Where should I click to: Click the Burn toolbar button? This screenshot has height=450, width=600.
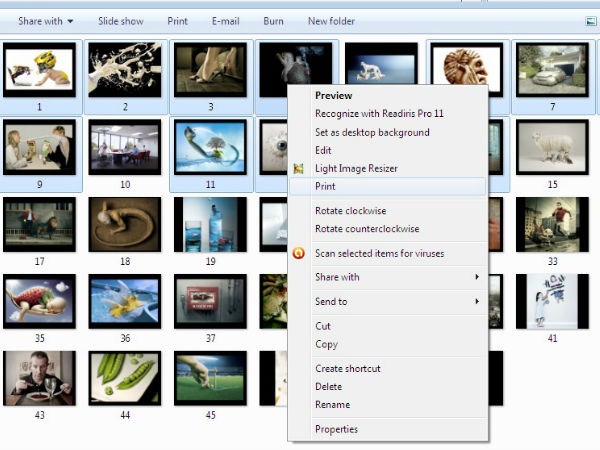pyautogui.click(x=273, y=21)
